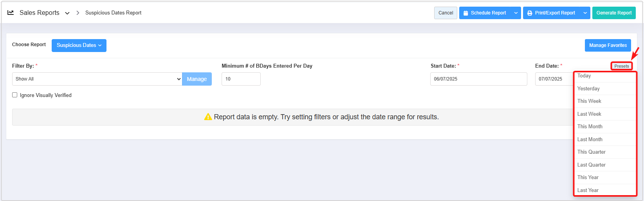Expand the Filter By Show All dropdown
Image resolution: width=644 pixels, height=201 pixels.
coord(97,79)
